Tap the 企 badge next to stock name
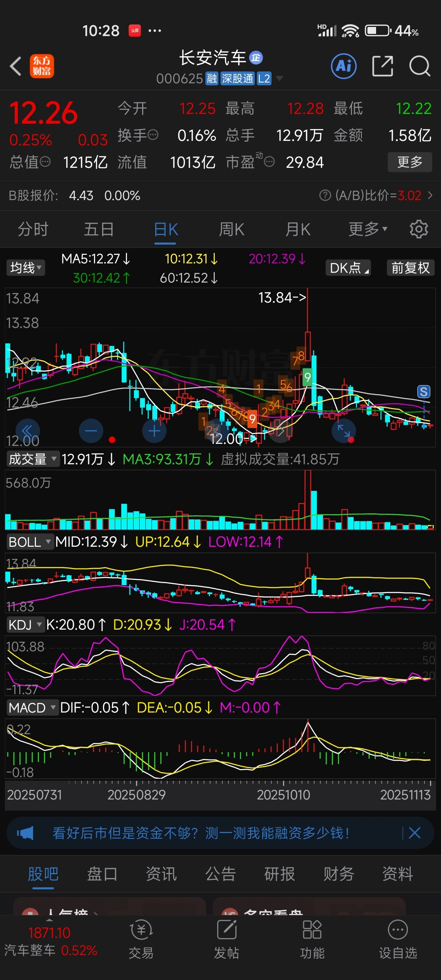 pyautogui.click(x=256, y=58)
